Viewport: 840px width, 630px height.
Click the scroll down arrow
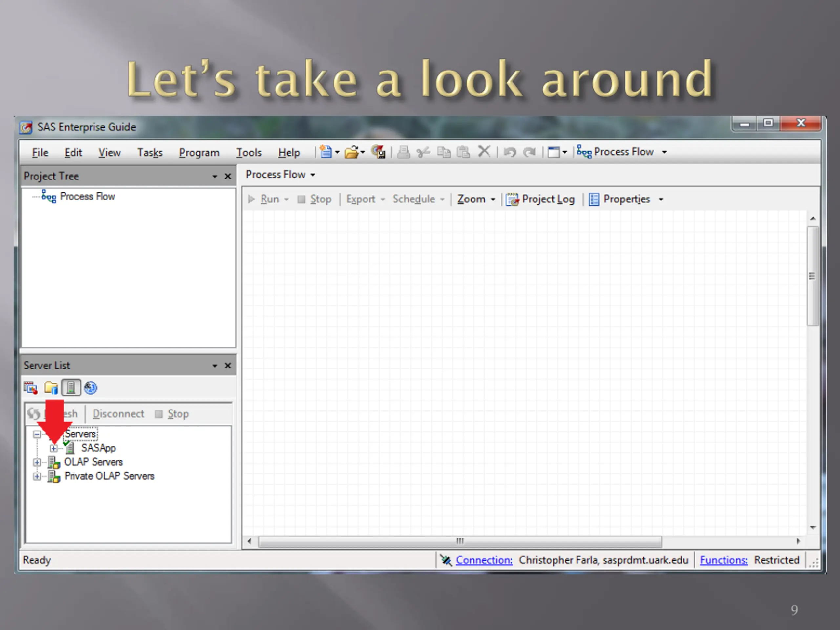pos(813,527)
